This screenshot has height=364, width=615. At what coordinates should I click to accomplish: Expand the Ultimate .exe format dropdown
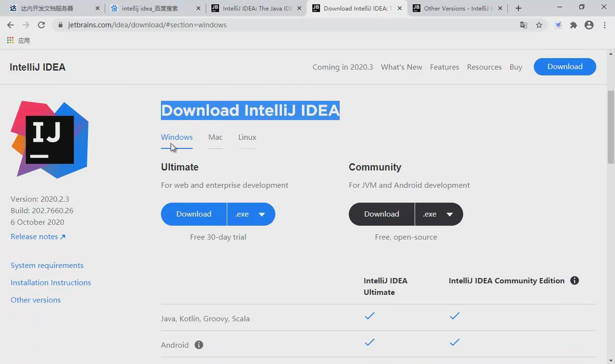tap(251, 214)
